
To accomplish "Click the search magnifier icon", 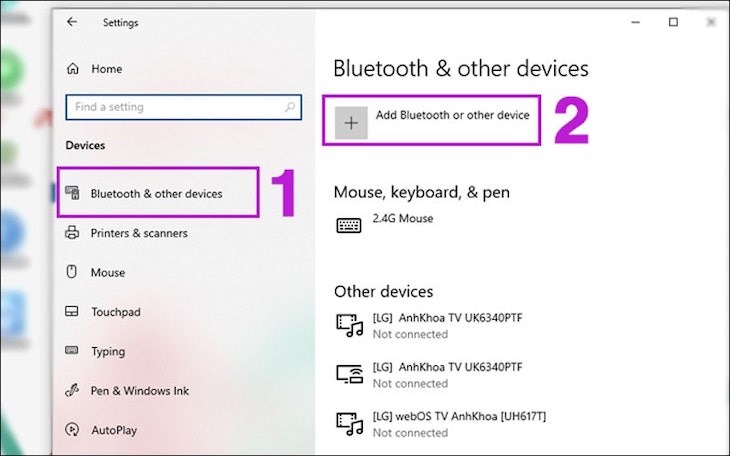I will (x=289, y=106).
